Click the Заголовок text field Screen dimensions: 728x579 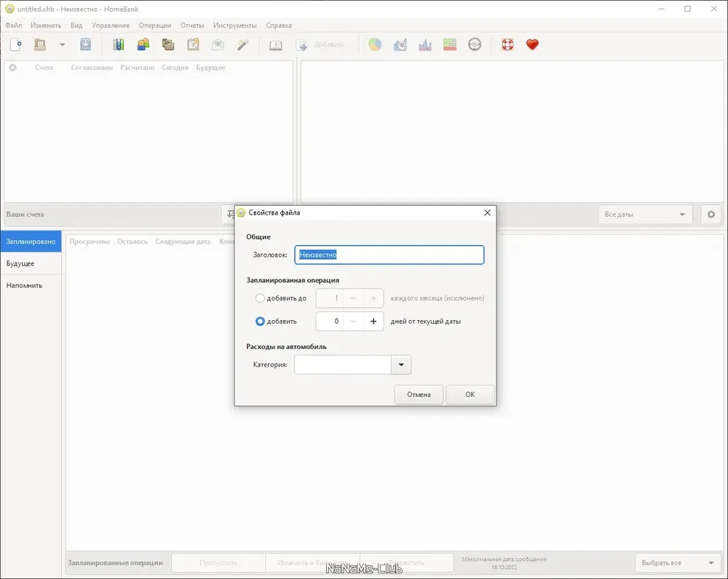(x=389, y=255)
